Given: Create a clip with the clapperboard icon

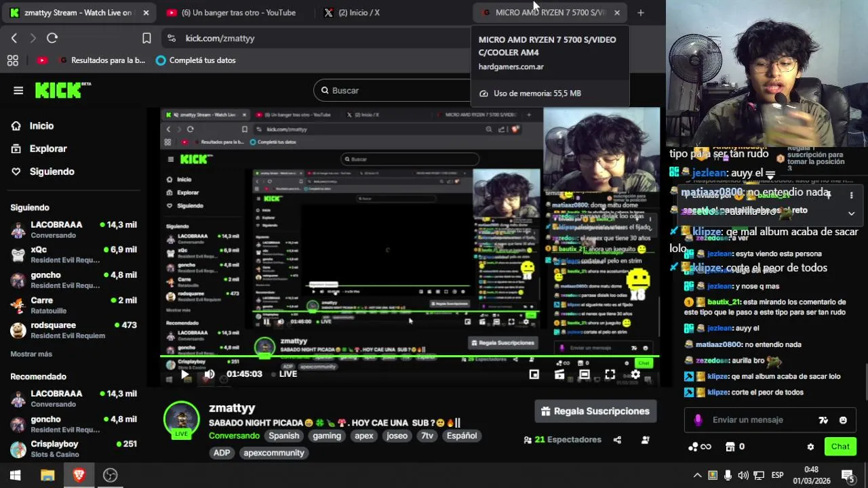Looking at the screenshot, I should pyautogui.click(x=559, y=374).
